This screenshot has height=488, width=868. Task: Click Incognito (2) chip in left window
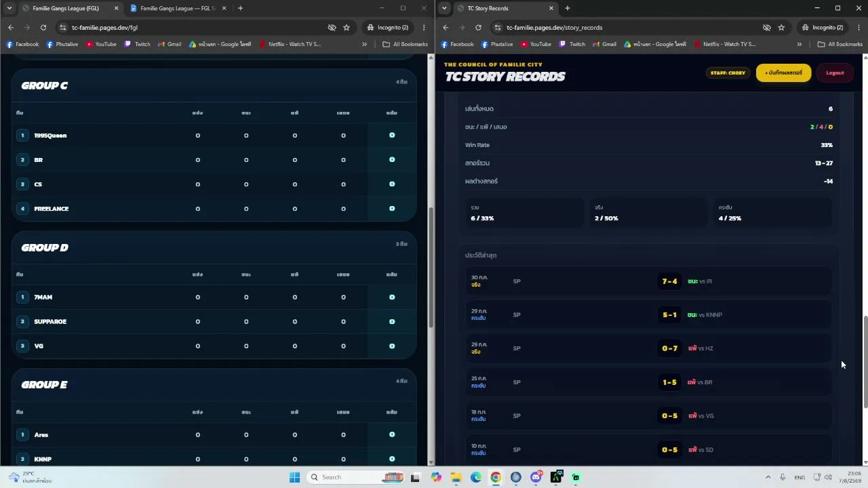[387, 28]
